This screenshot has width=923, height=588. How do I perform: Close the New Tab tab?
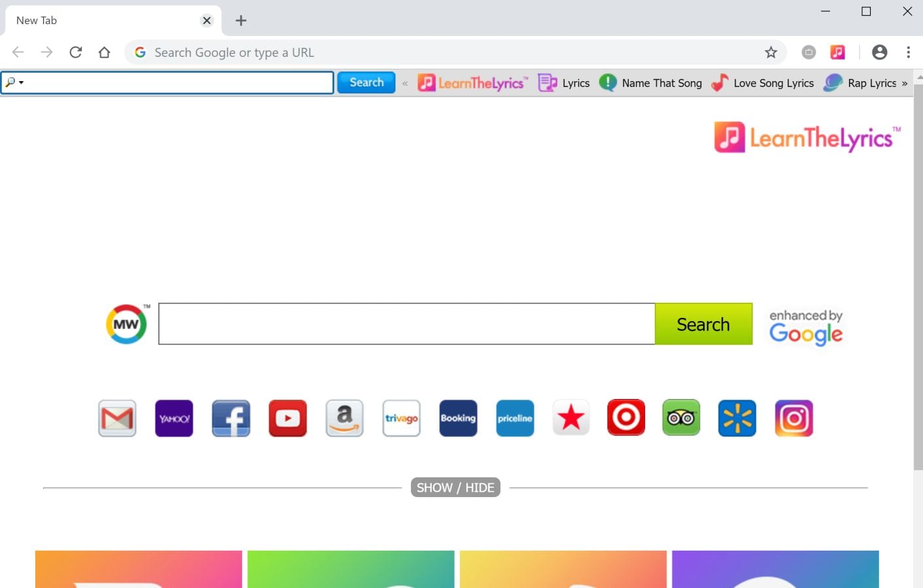click(x=207, y=20)
